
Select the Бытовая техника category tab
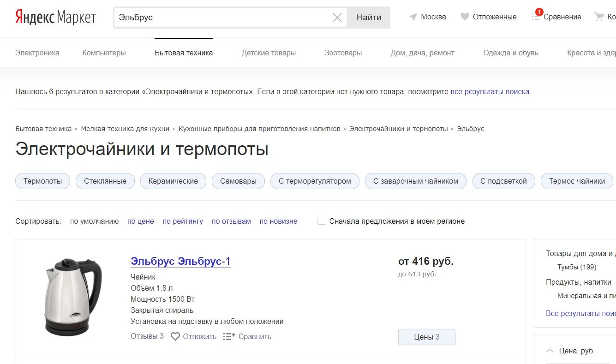tap(184, 53)
